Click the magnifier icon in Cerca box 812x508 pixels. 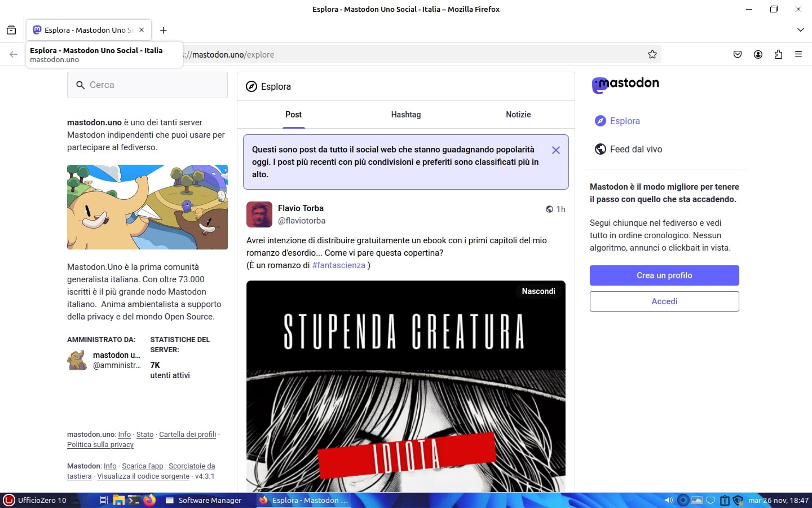(81, 85)
